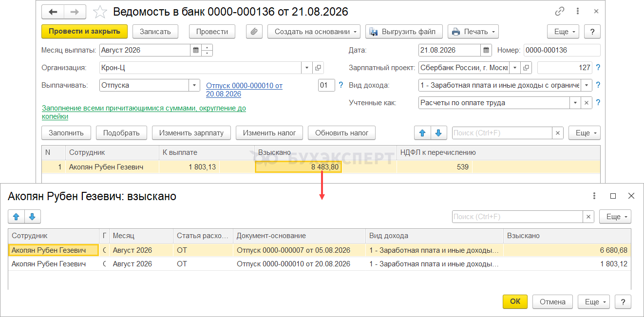Move employee row down in main table

[x=439, y=133]
